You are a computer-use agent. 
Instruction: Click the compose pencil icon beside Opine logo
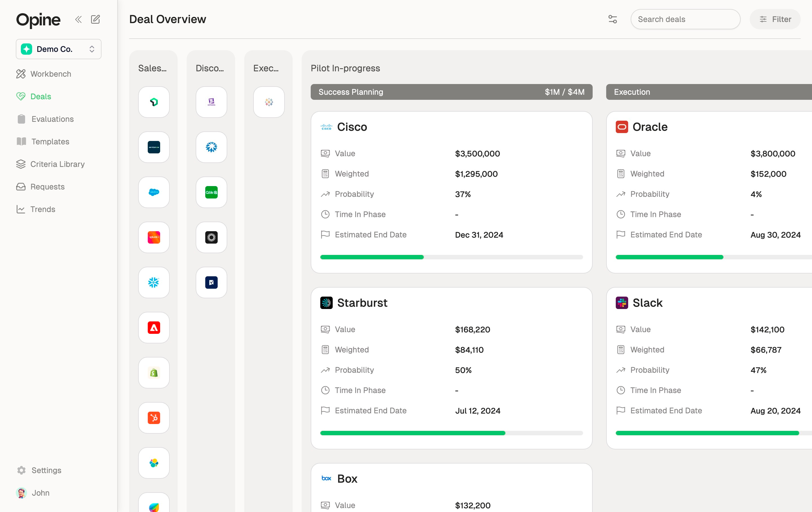pyautogui.click(x=95, y=19)
